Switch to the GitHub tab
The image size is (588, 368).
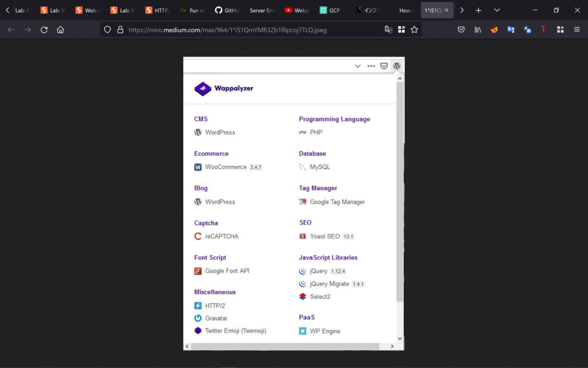227,10
